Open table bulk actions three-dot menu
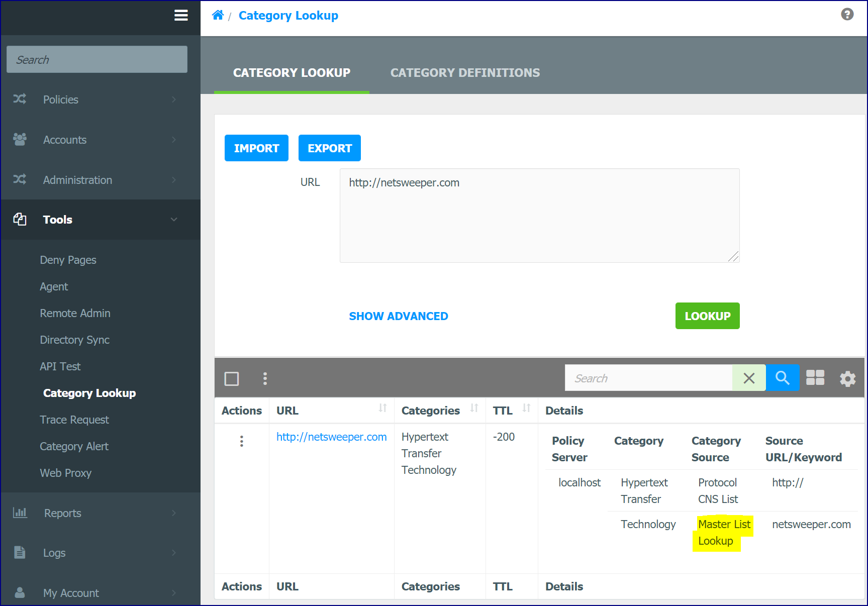This screenshot has height=606, width=868. pyautogui.click(x=265, y=378)
